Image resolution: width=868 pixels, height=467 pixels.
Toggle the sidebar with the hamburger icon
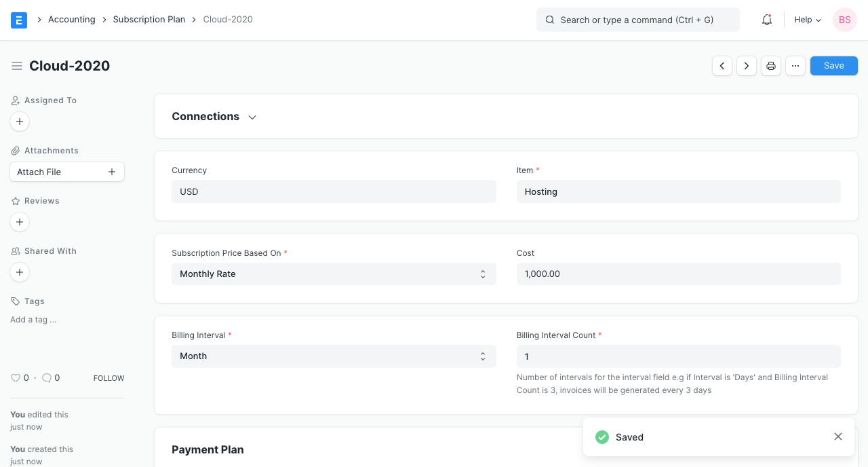17,66
